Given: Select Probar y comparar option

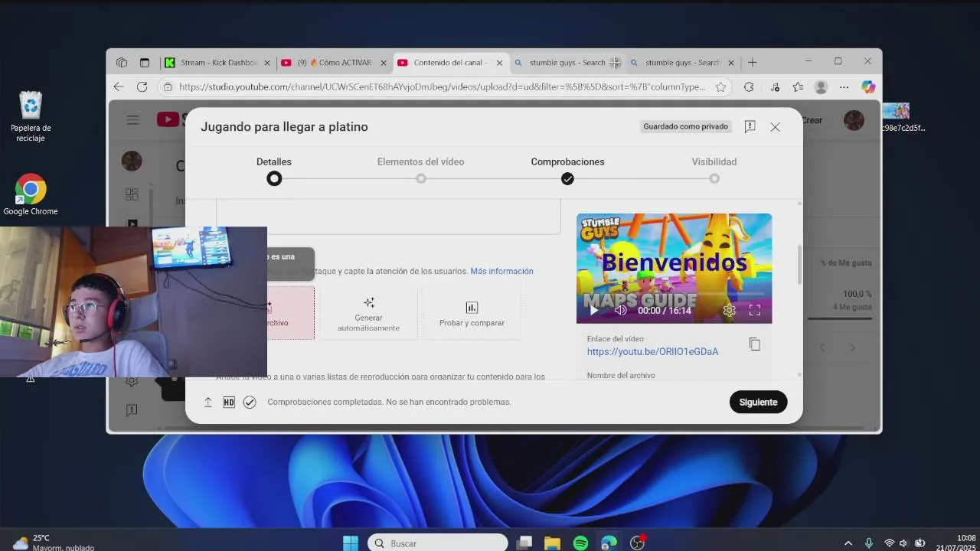Looking at the screenshot, I should pos(472,313).
